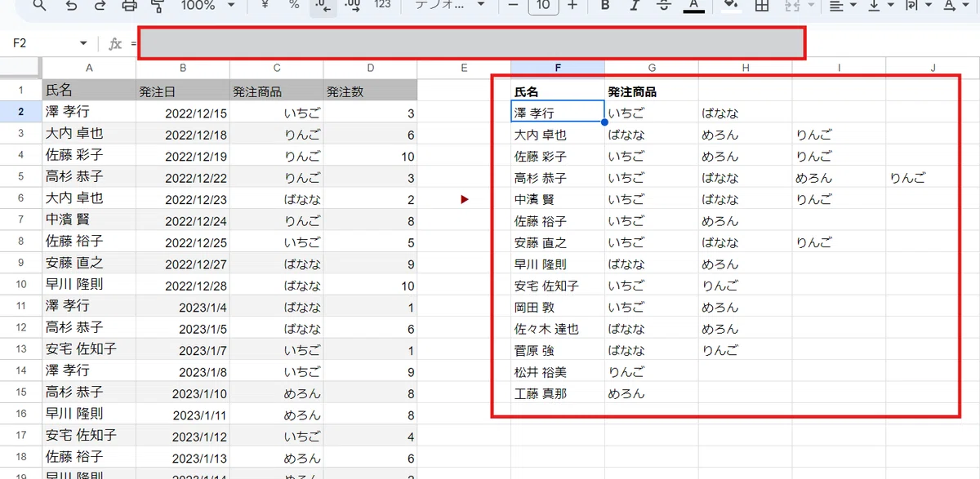Select cell F2 containing 澤 孝行
The width and height of the screenshot is (980, 479).
coord(558,113)
